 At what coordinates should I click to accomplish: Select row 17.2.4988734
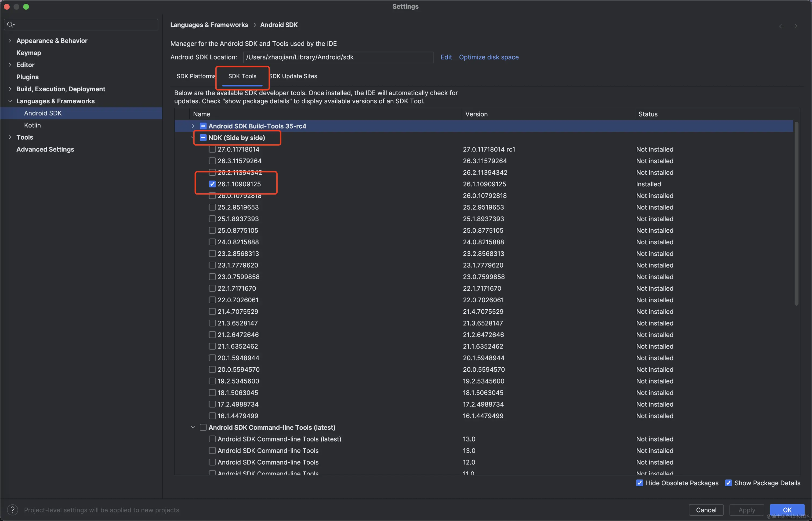coord(484,404)
